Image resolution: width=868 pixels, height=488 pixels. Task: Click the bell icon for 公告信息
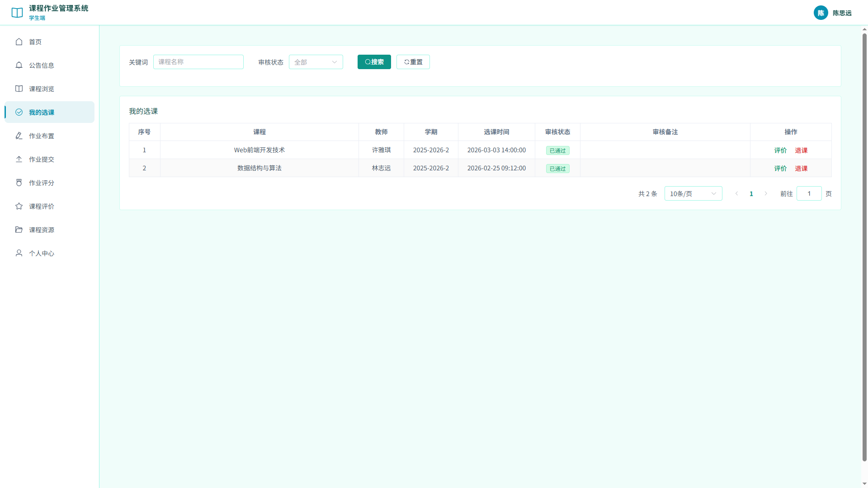[x=19, y=65]
